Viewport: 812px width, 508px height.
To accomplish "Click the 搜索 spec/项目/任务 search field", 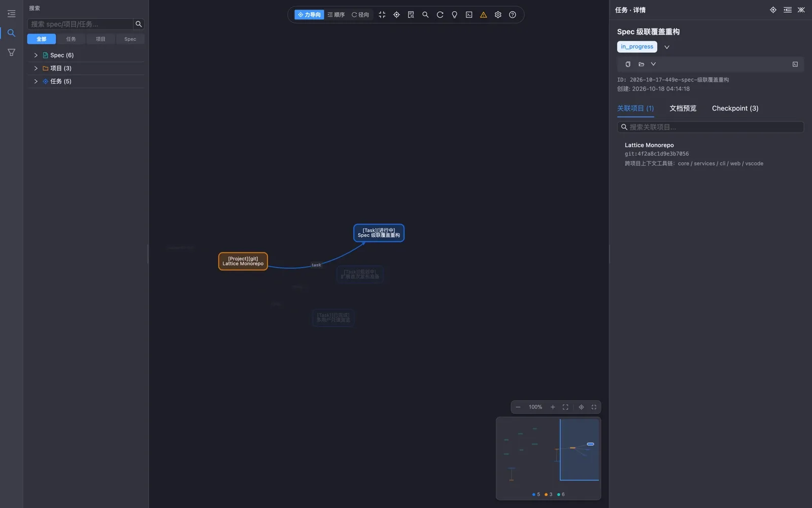I will click(81, 24).
